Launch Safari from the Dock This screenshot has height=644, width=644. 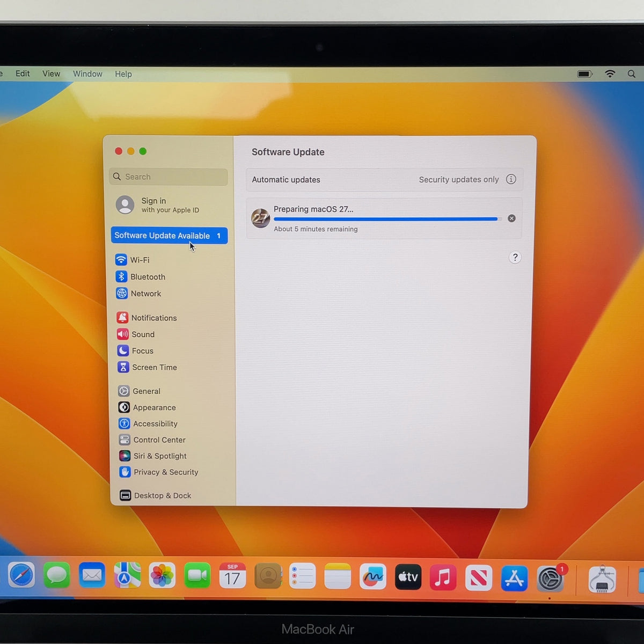point(21,576)
